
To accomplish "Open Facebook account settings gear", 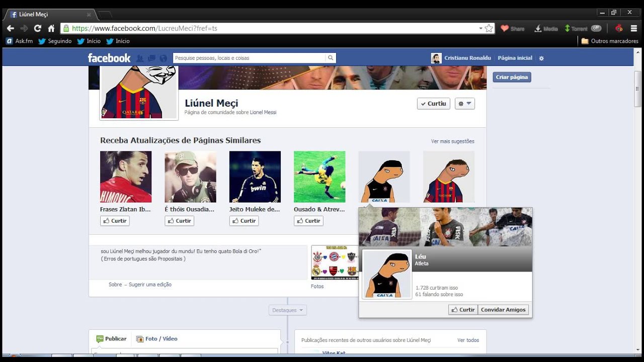I will (x=541, y=58).
